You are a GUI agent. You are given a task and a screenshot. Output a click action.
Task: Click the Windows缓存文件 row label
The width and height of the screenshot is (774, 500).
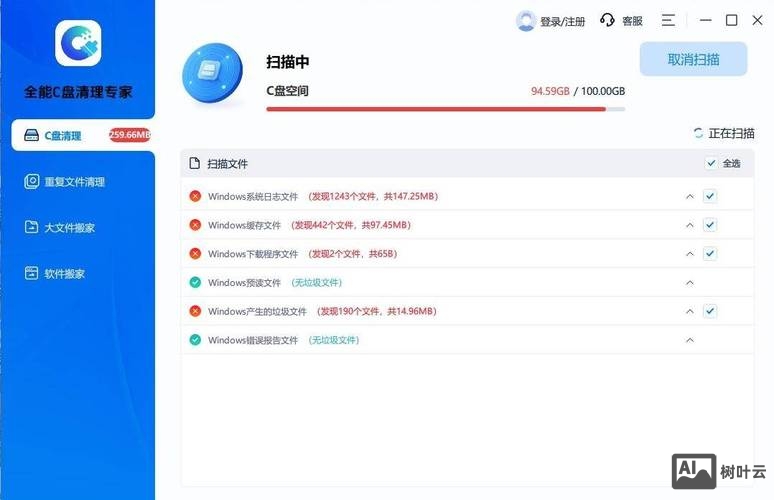point(244,225)
